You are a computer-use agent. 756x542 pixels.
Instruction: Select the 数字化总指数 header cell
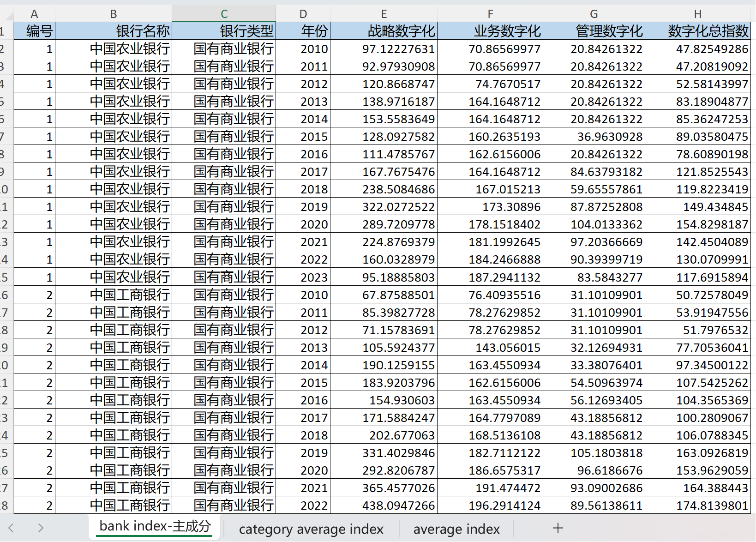(698, 31)
